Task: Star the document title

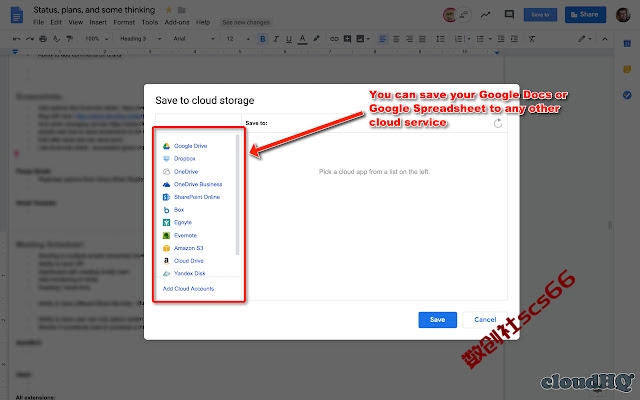Action: point(169,10)
